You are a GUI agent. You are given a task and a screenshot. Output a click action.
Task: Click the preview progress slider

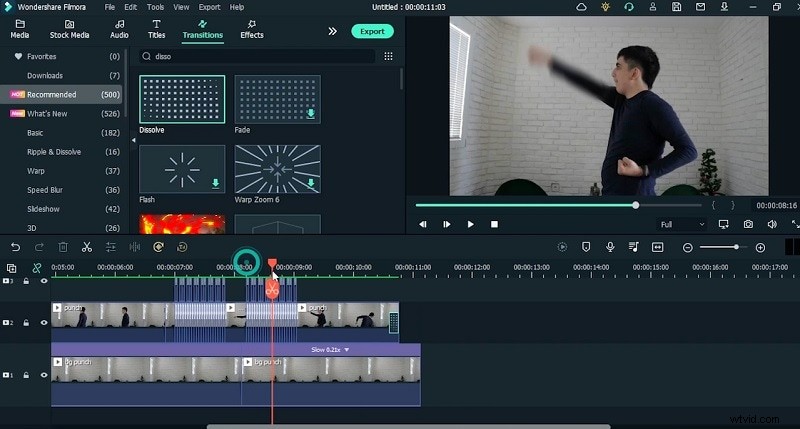(559, 205)
